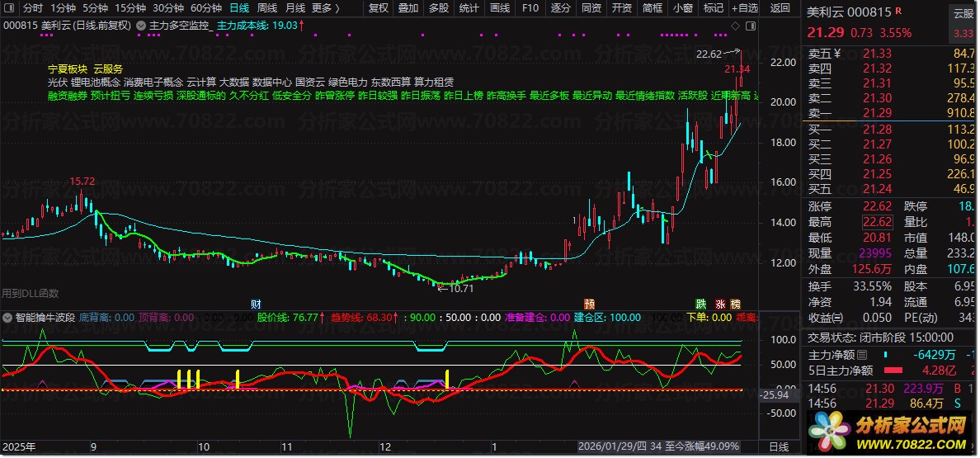The image size is (980, 458).
Task: Click the 逐分 toolbar button
Action: [561, 8]
